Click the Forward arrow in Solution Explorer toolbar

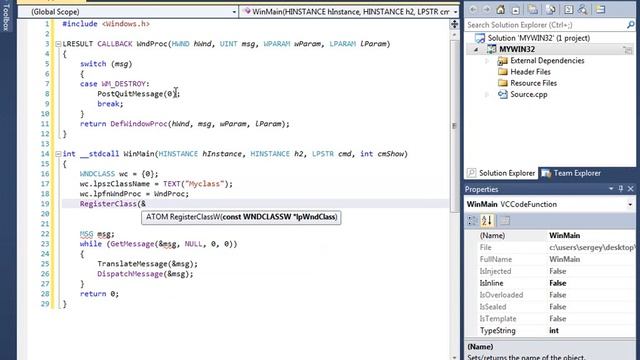(x=487, y=9)
